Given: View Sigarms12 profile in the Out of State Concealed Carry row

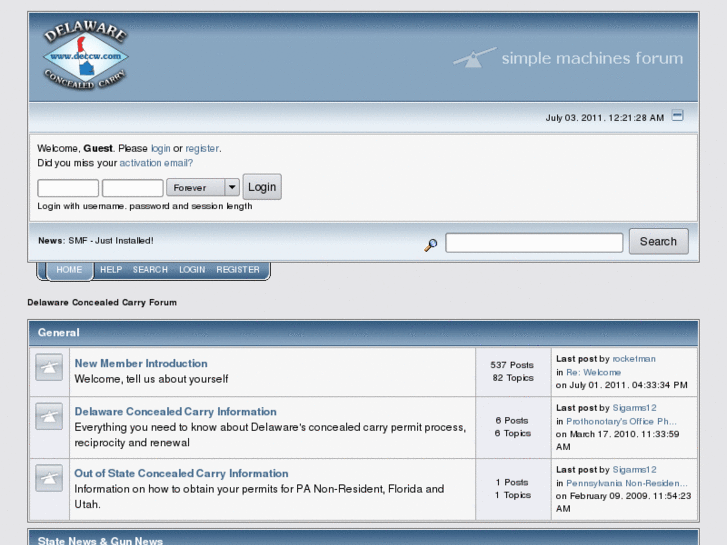Looking at the screenshot, I should click(x=634, y=469).
